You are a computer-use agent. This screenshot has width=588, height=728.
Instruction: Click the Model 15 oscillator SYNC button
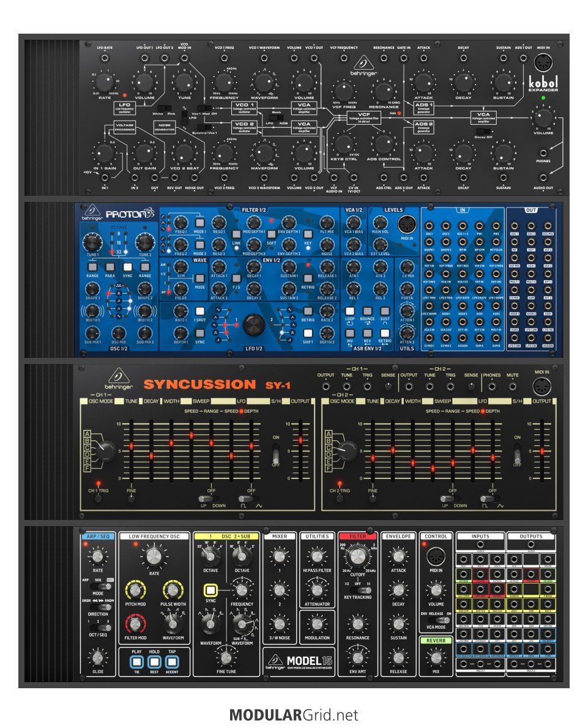pos(211,590)
